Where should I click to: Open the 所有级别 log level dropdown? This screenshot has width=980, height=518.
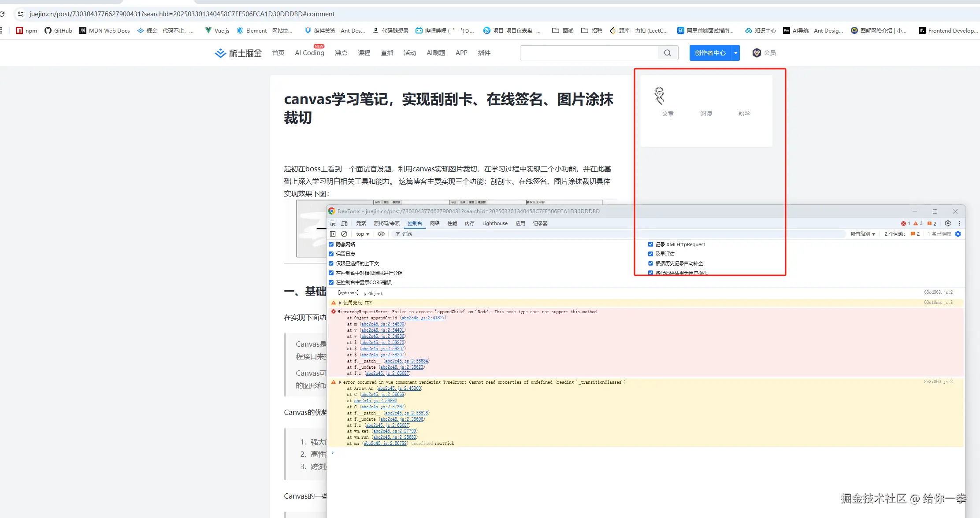pos(863,234)
